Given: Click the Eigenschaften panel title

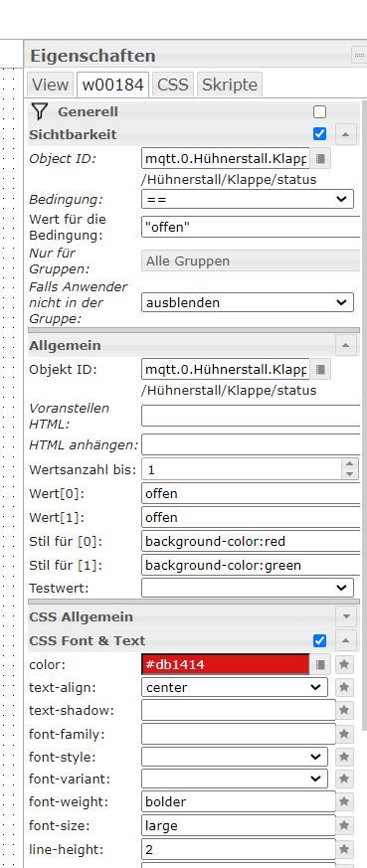Looking at the screenshot, I should (92, 56).
